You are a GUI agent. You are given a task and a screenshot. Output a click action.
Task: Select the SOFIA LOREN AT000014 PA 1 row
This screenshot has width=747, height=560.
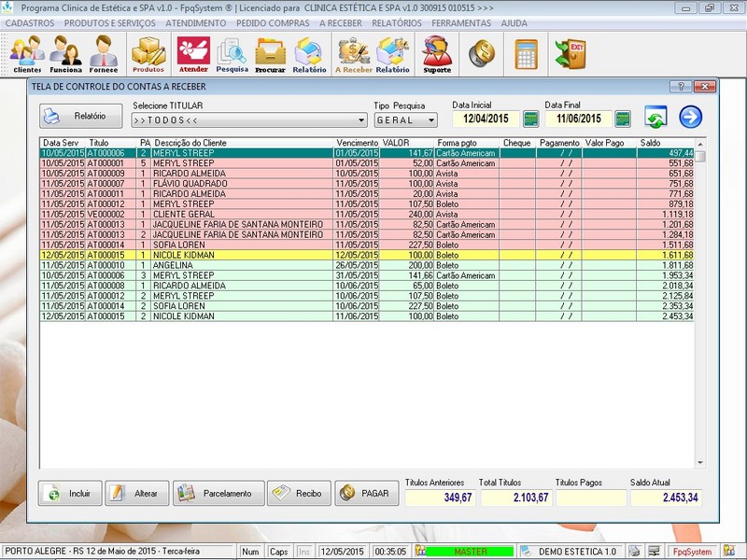coord(367,245)
